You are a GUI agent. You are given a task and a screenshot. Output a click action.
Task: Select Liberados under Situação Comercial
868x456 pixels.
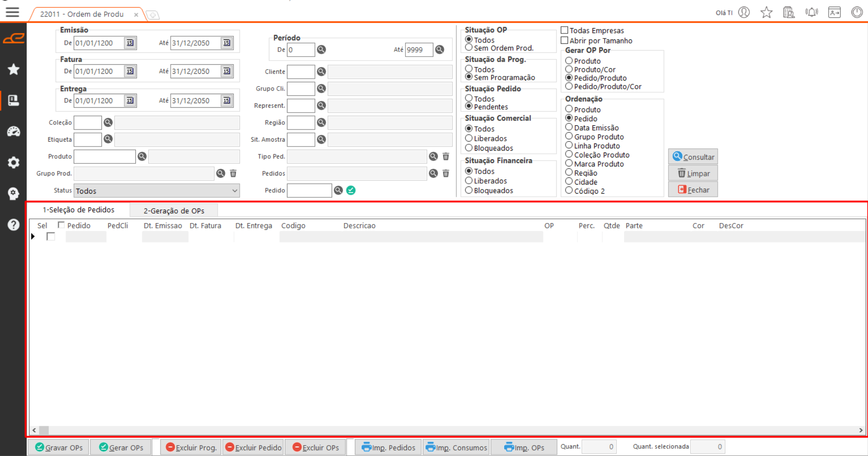pos(469,138)
